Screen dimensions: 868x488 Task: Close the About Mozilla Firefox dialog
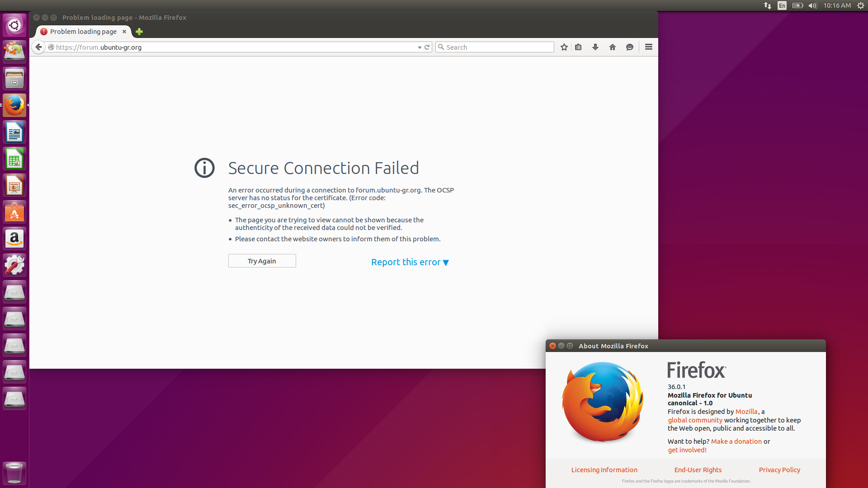[x=552, y=346]
